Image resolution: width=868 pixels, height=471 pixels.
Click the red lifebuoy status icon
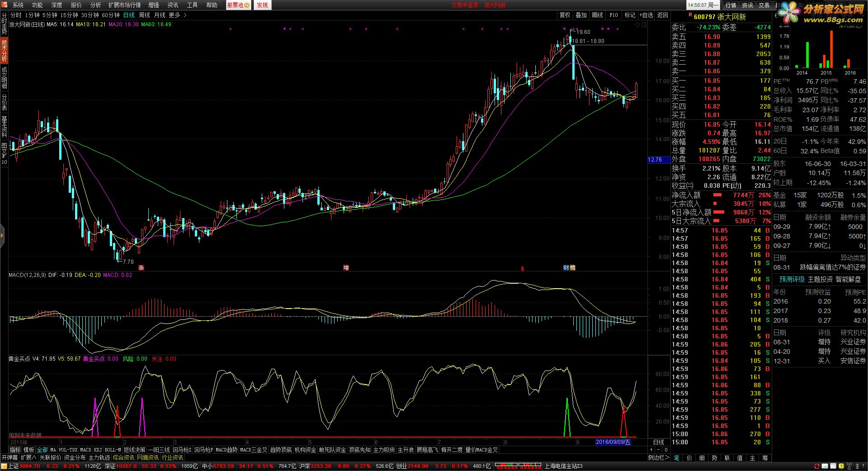pyautogui.click(x=816, y=466)
